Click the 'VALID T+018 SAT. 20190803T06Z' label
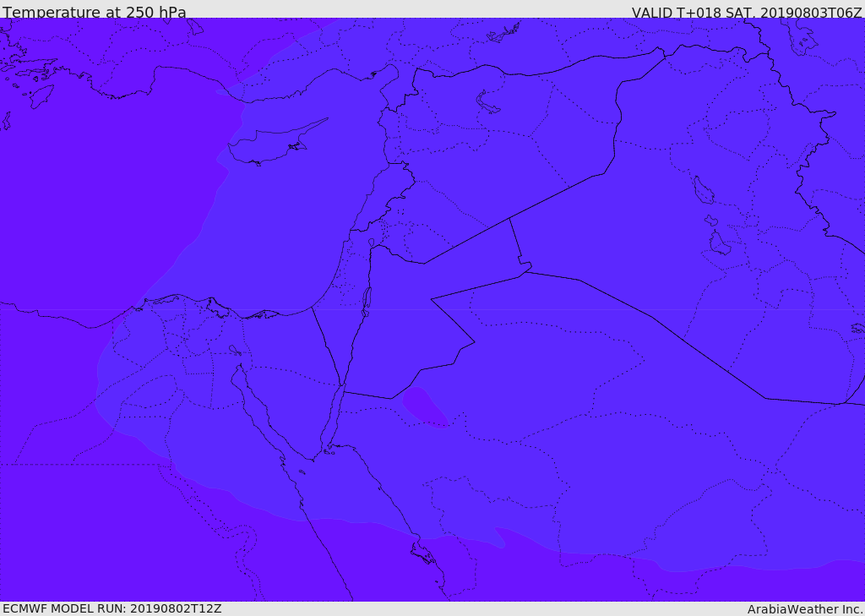865x616 pixels. point(747,12)
